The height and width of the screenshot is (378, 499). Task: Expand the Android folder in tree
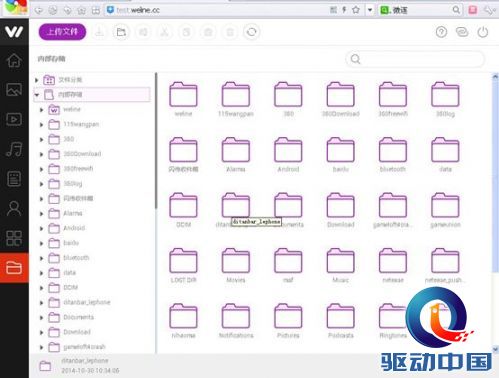coord(42,229)
